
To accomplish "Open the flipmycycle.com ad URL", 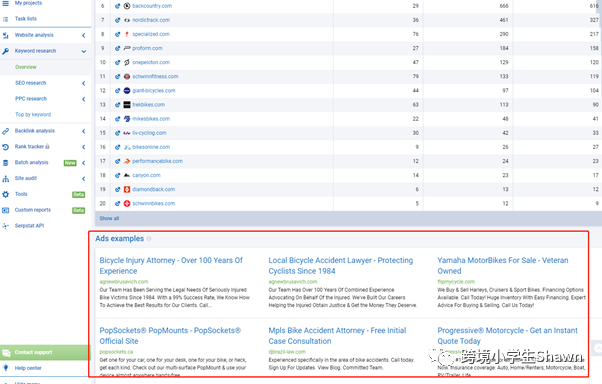I will click(x=456, y=281).
